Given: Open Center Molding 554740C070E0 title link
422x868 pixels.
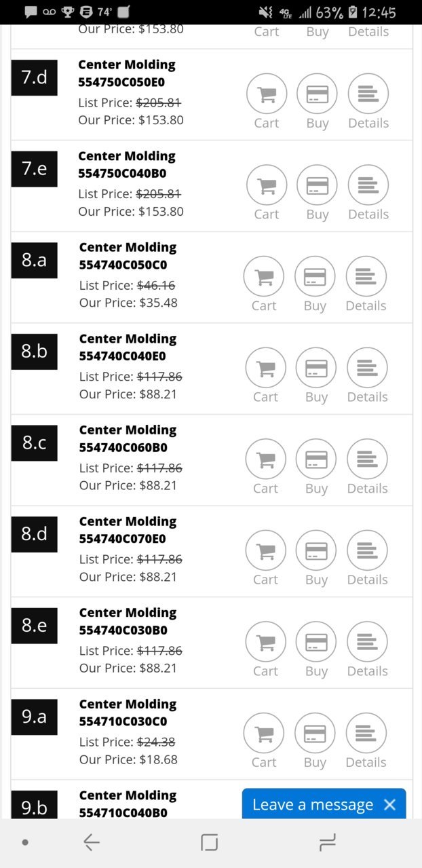Looking at the screenshot, I should tap(128, 530).
